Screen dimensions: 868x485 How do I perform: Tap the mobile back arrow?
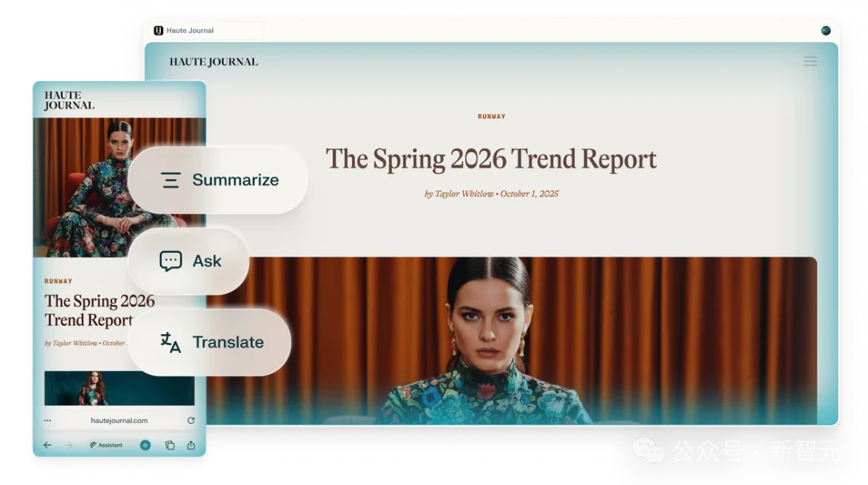47,445
